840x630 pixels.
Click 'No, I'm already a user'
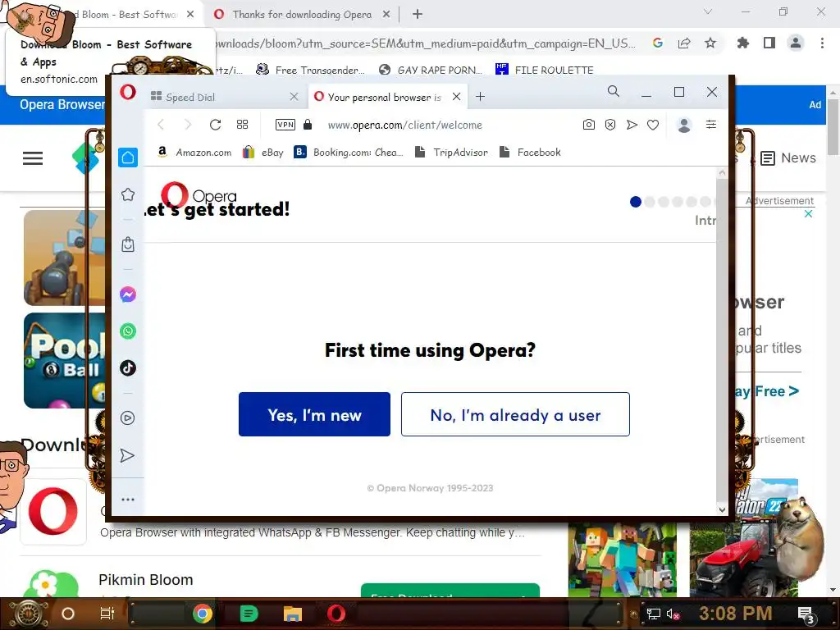click(515, 414)
